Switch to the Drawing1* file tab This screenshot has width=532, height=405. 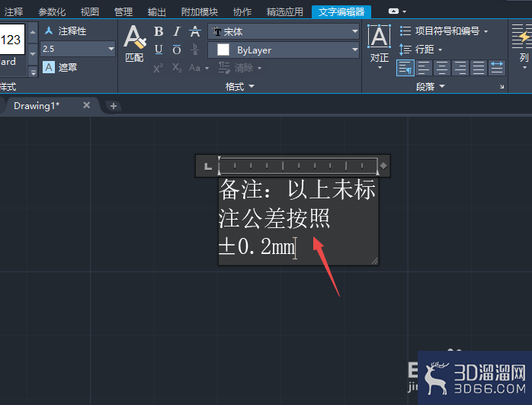[37, 106]
